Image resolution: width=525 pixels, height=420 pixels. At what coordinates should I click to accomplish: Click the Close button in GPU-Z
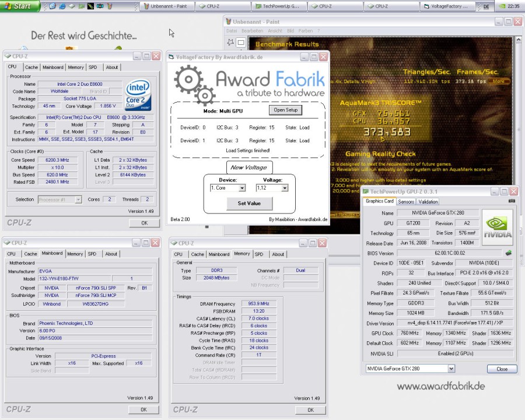502,369
